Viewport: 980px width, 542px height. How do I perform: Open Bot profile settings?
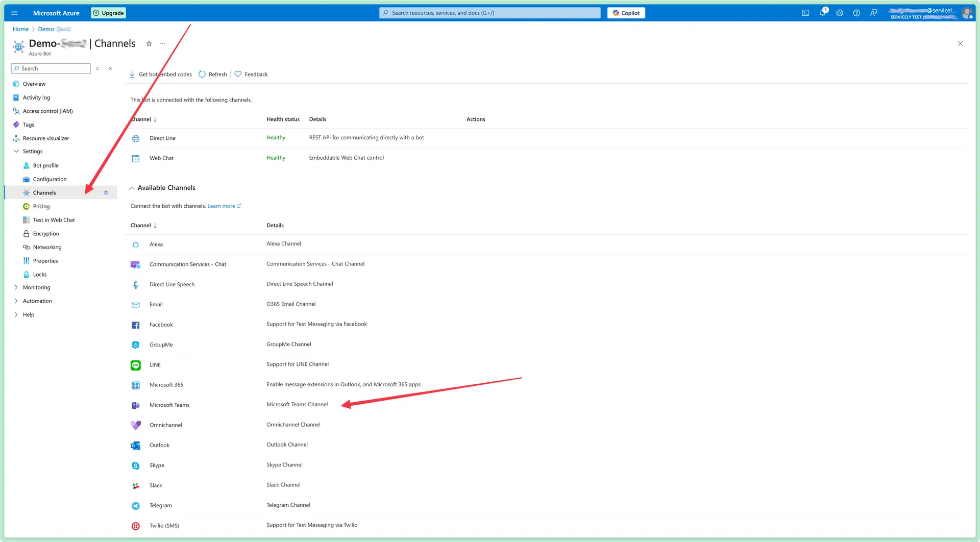point(46,166)
